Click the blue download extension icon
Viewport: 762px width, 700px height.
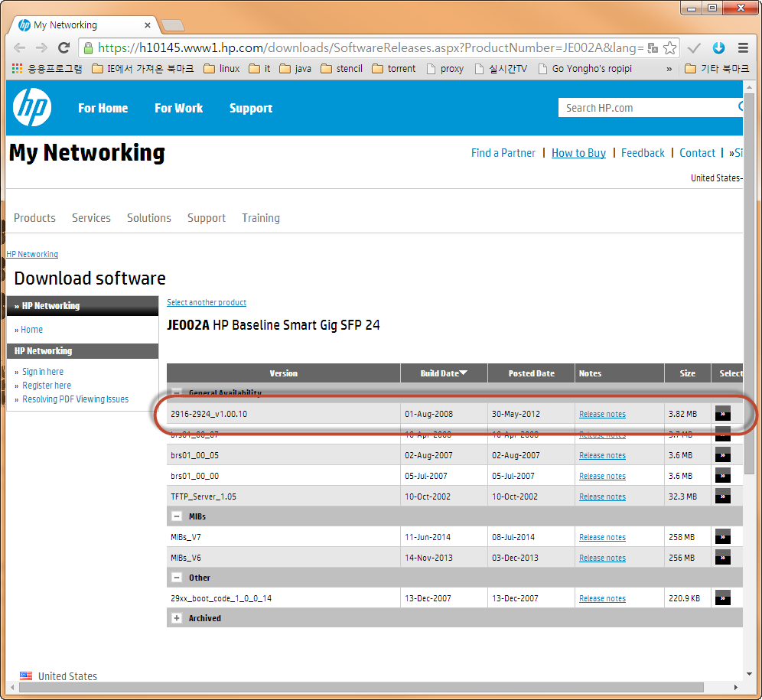pyautogui.click(x=718, y=47)
